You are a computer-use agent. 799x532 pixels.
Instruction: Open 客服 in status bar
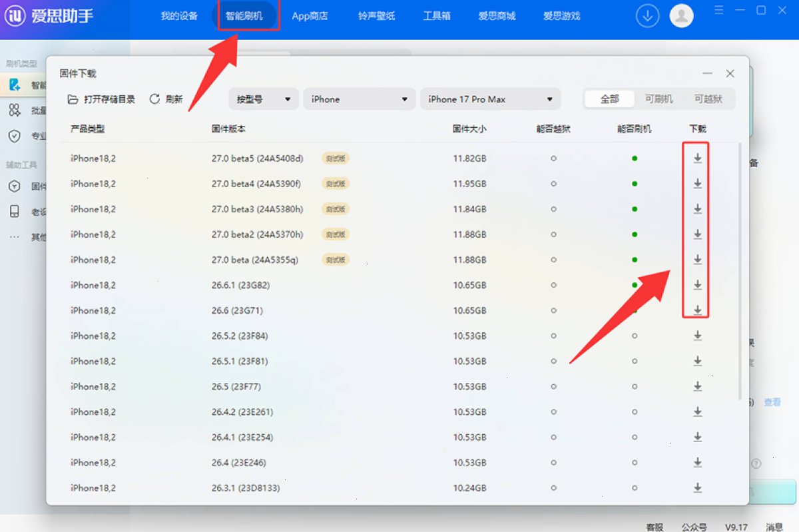click(655, 526)
